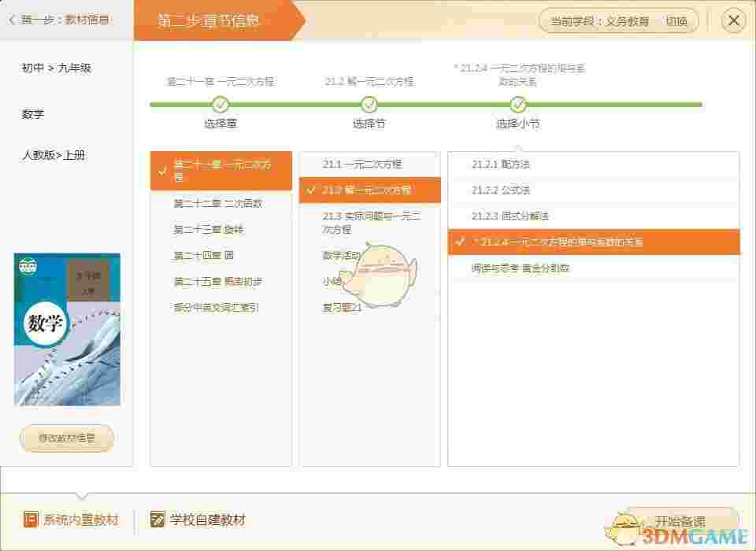Click 切换 to change the learning stage
This screenshot has width=756, height=551.
click(674, 20)
